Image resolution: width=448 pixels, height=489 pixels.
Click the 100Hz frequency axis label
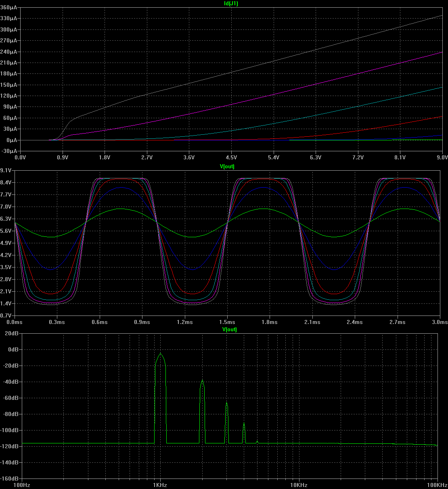(22, 485)
